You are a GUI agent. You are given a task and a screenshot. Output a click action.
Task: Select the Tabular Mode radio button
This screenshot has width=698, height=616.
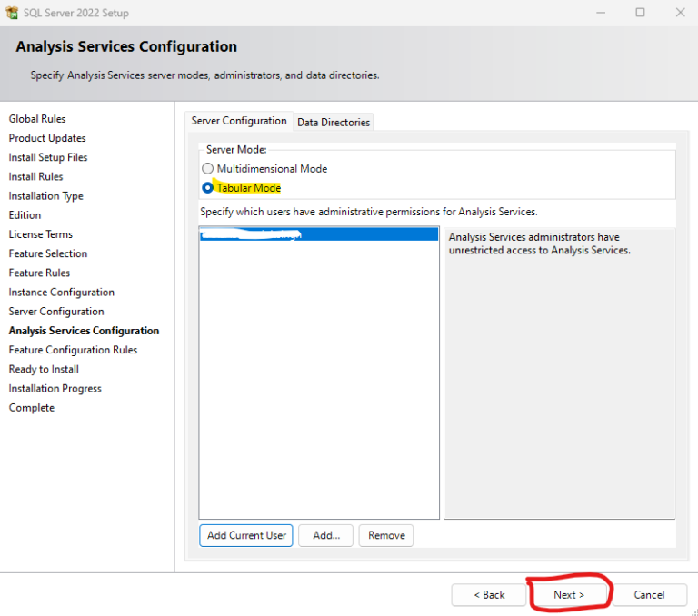point(207,188)
